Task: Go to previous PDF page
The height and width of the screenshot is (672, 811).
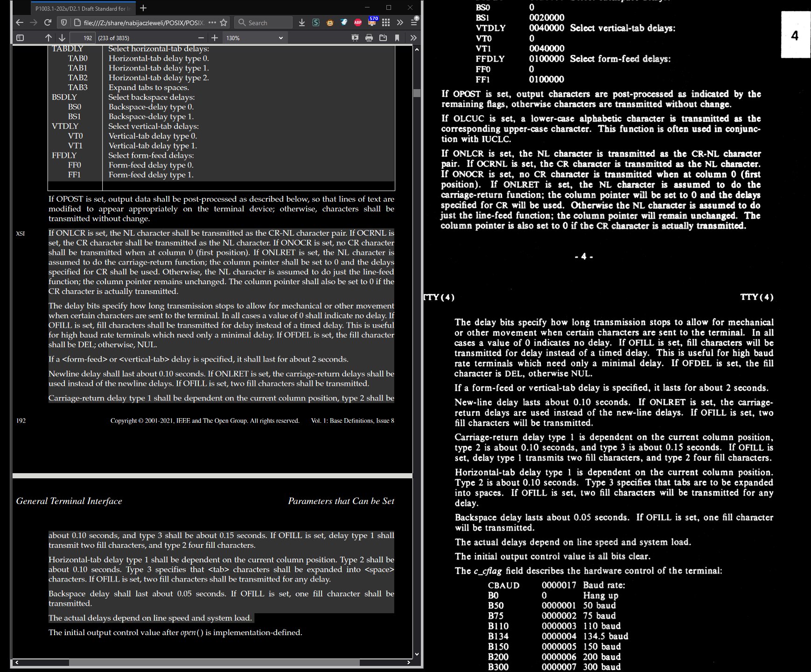Action: click(x=49, y=38)
